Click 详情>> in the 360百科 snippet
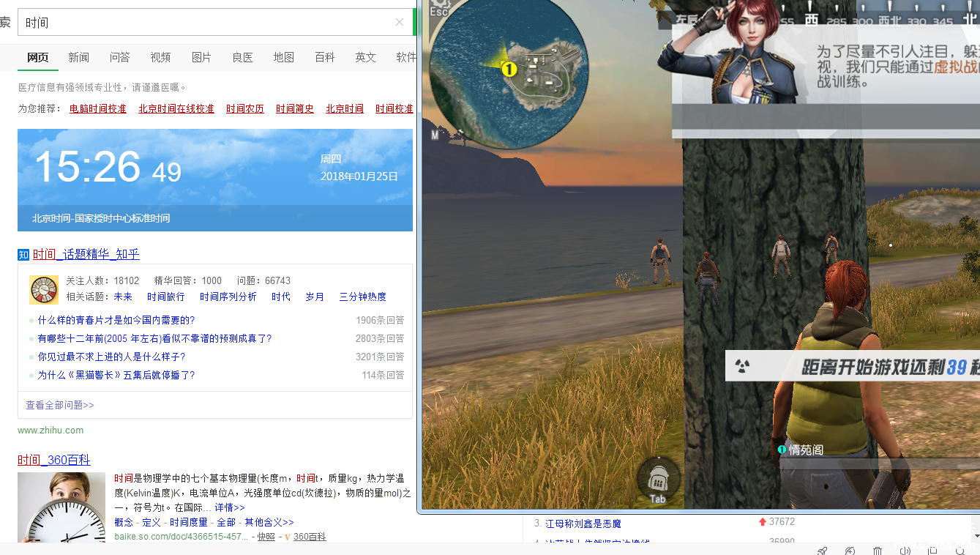 230,507
